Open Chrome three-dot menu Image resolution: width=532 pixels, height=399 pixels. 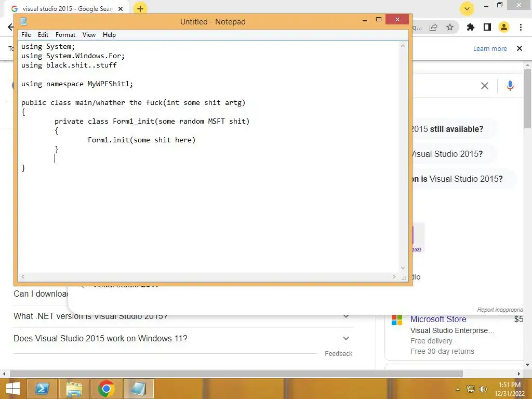pos(521,27)
